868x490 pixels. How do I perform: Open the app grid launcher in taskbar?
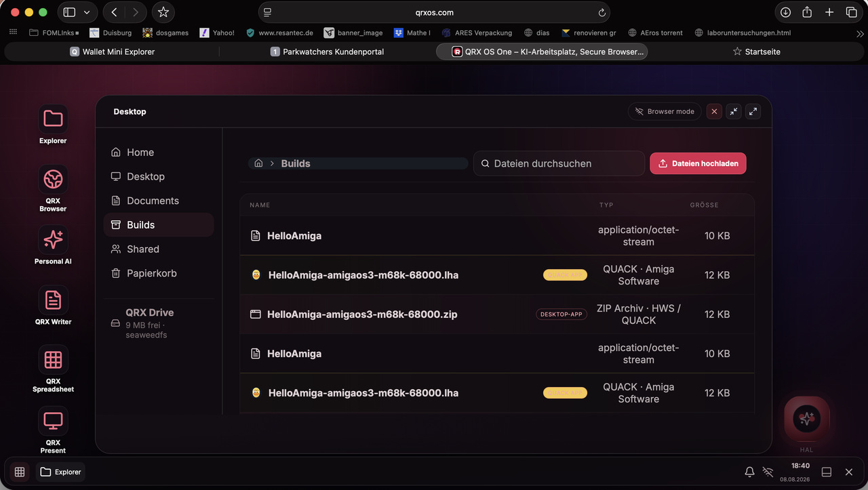pyautogui.click(x=20, y=472)
